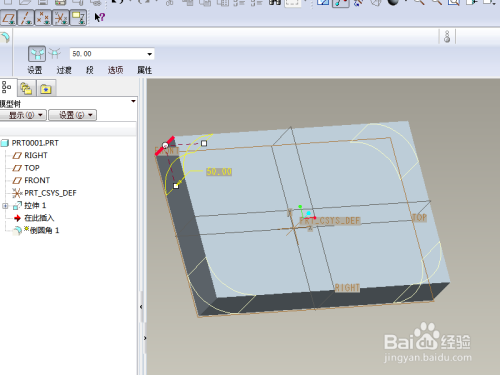Click the PRT_CSYS_DEF label in the viewport
500x375 pixels.
pyautogui.click(x=330, y=221)
